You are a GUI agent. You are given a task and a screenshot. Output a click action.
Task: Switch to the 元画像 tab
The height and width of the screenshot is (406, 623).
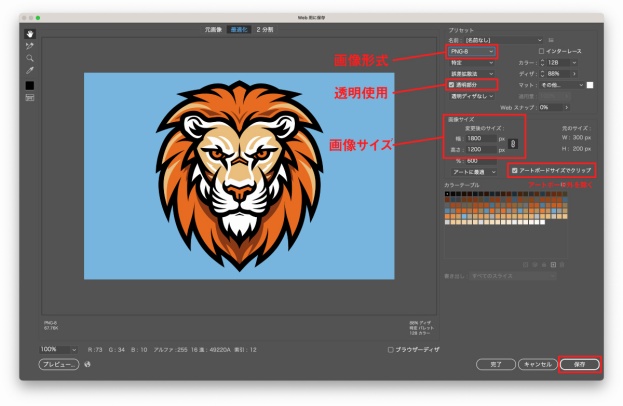(x=213, y=29)
